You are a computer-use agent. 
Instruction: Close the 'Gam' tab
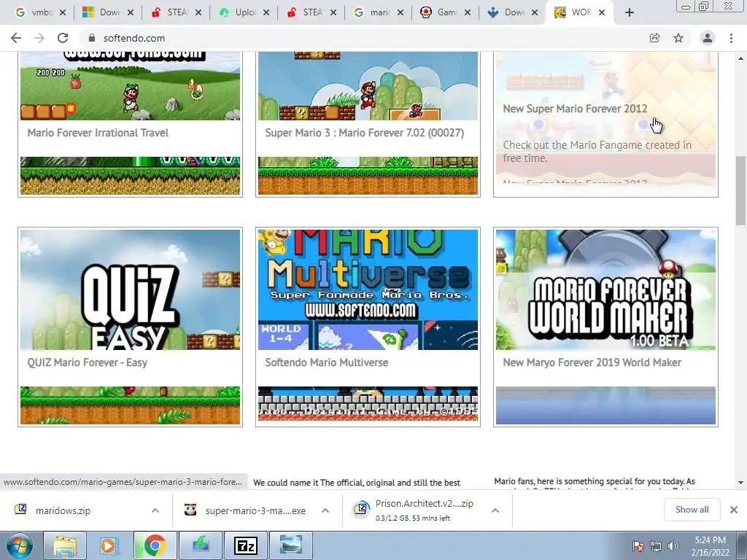point(468,12)
